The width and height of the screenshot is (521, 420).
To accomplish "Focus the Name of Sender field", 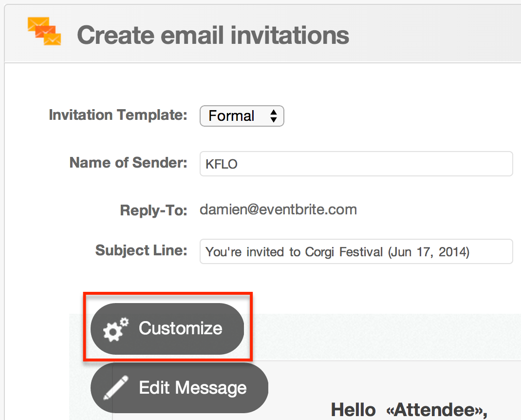I will point(356,164).
